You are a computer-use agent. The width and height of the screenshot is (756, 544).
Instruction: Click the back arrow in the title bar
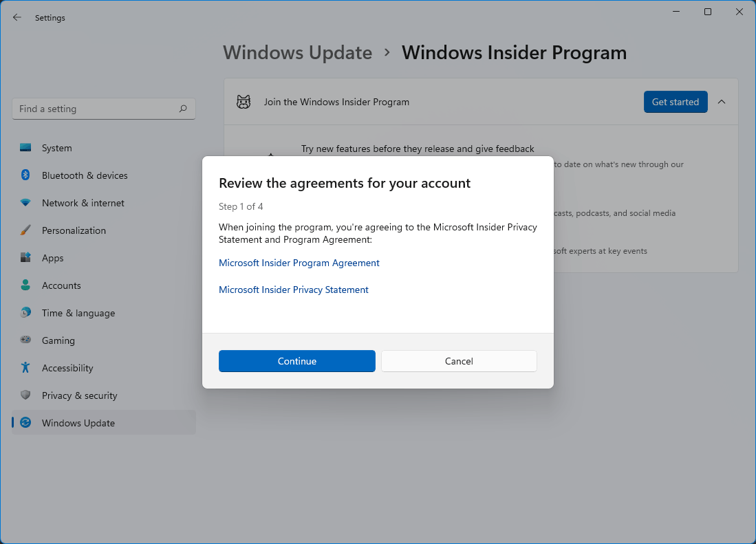coord(17,17)
